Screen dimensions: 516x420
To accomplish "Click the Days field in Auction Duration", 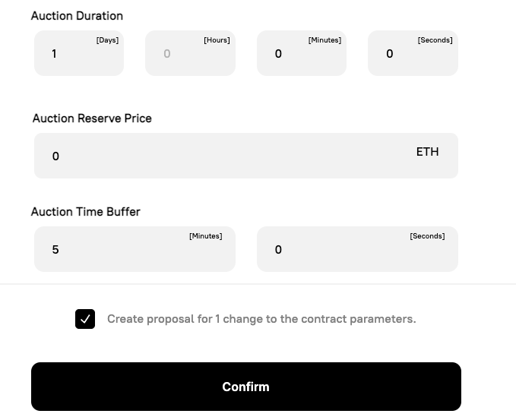I will pos(78,54).
